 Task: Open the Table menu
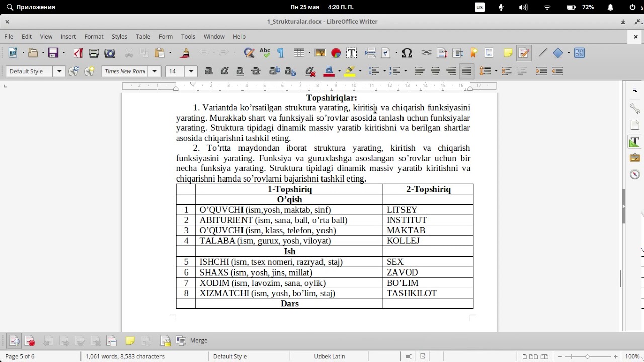click(x=143, y=37)
